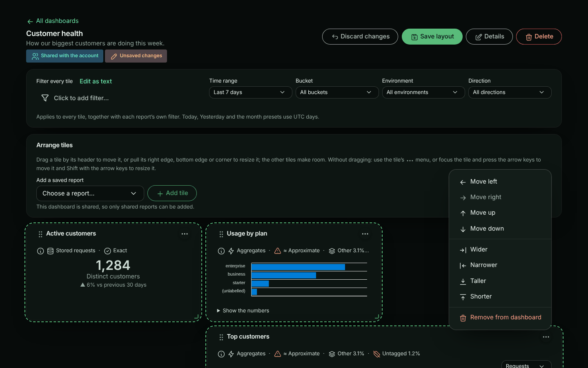
Task: Select Move right in the tile menu
Action: 500,197
